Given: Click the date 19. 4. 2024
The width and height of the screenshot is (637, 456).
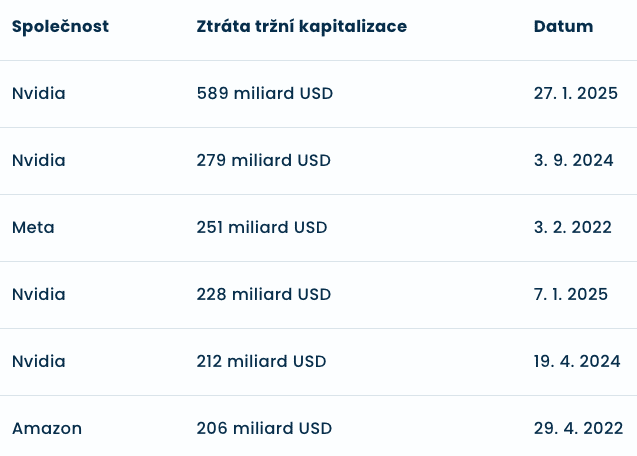Looking at the screenshot, I should click(x=577, y=362).
